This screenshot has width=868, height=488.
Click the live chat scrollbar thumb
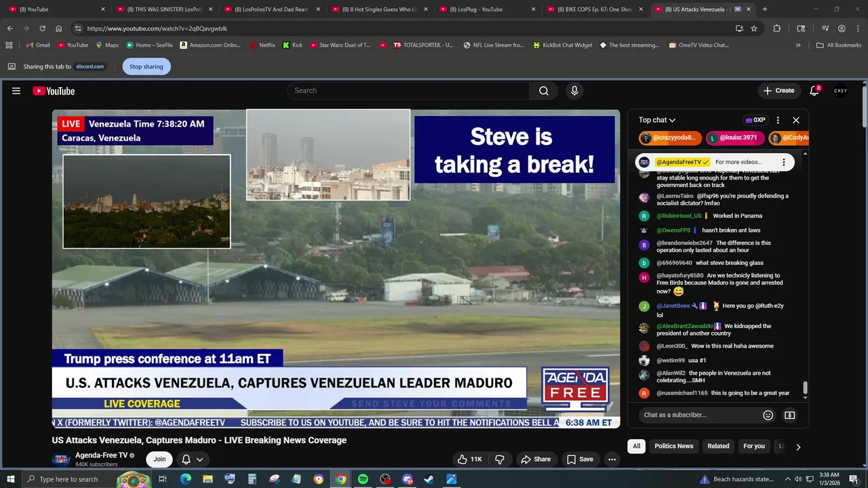(805, 387)
